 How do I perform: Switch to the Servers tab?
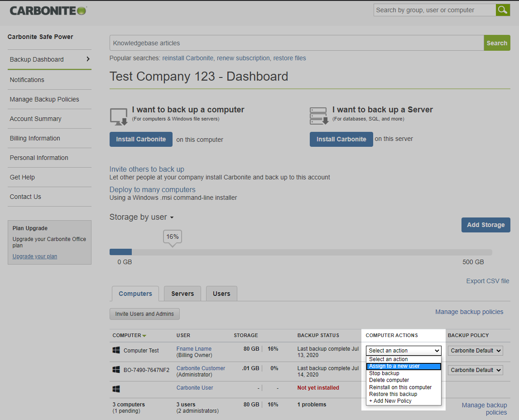183,294
